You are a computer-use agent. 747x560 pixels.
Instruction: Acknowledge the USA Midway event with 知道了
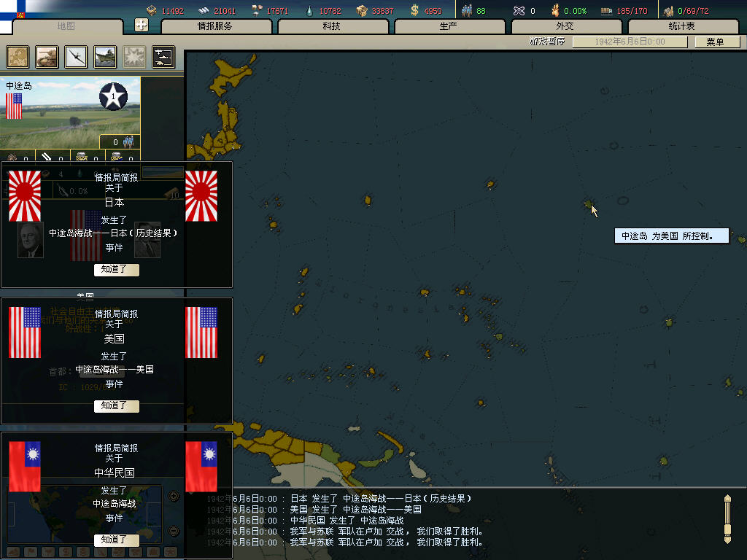tap(117, 405)
